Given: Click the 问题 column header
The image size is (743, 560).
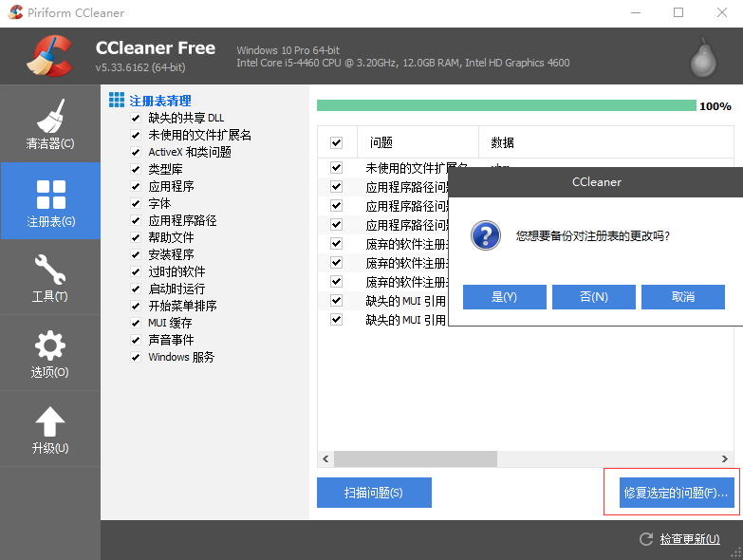Looking at the screenshot, I should 418,142.
